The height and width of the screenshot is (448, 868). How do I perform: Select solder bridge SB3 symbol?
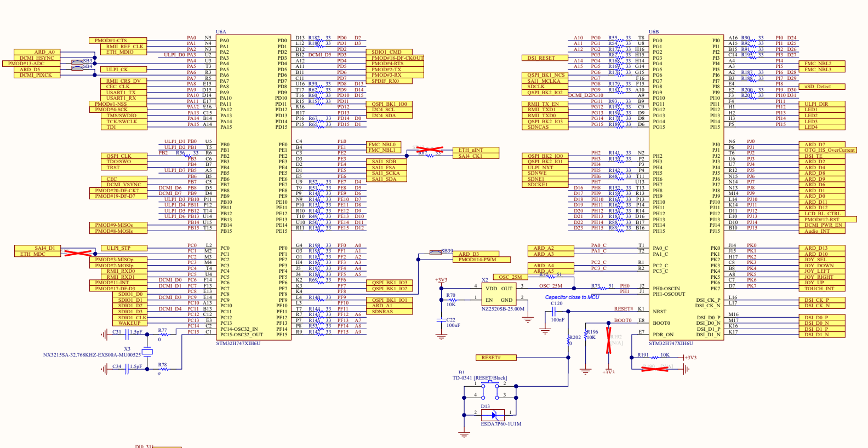(x=77, y=62)
